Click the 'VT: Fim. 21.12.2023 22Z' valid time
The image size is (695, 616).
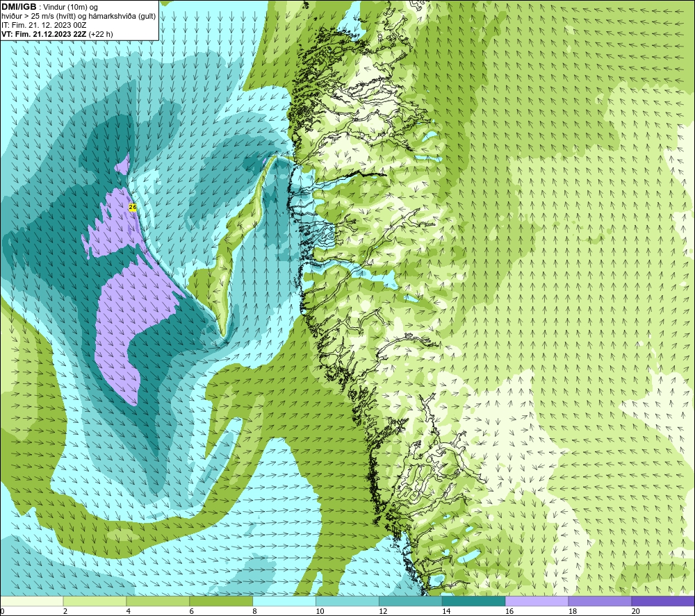click(44, 34)
